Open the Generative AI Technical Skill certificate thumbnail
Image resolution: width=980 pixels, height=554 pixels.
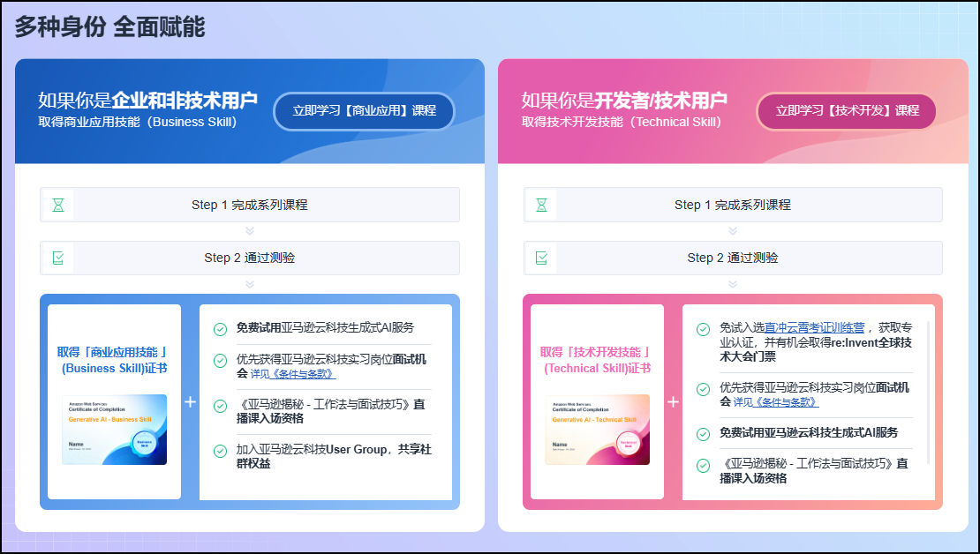598,430
